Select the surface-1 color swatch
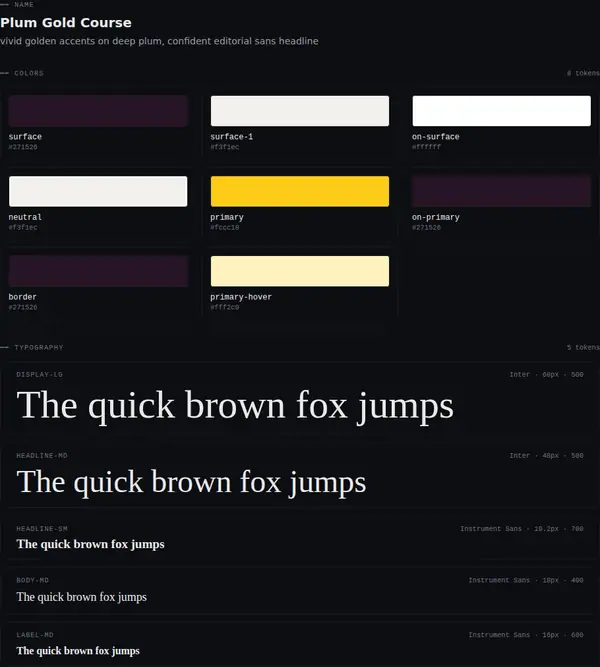Viewport: 600px width, 667px height. [x=300, y=111]
